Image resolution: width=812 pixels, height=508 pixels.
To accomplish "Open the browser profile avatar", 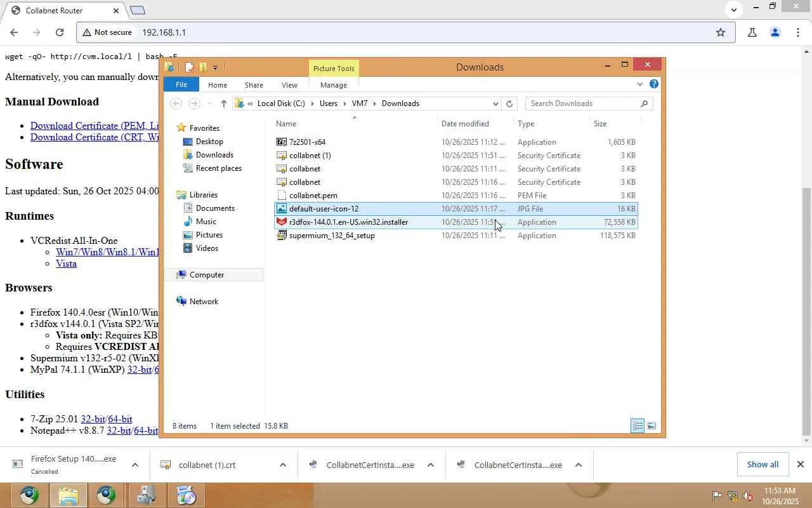I will (x=775, y=32).
